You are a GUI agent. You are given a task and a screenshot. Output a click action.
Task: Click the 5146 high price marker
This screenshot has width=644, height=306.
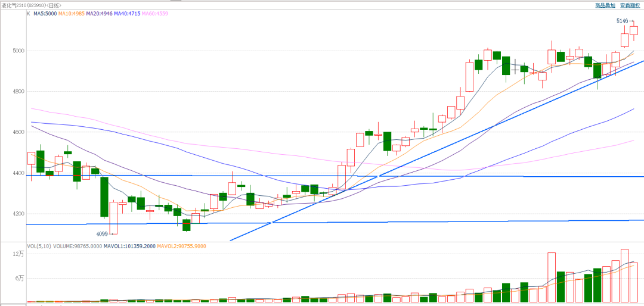pos(622,21)
